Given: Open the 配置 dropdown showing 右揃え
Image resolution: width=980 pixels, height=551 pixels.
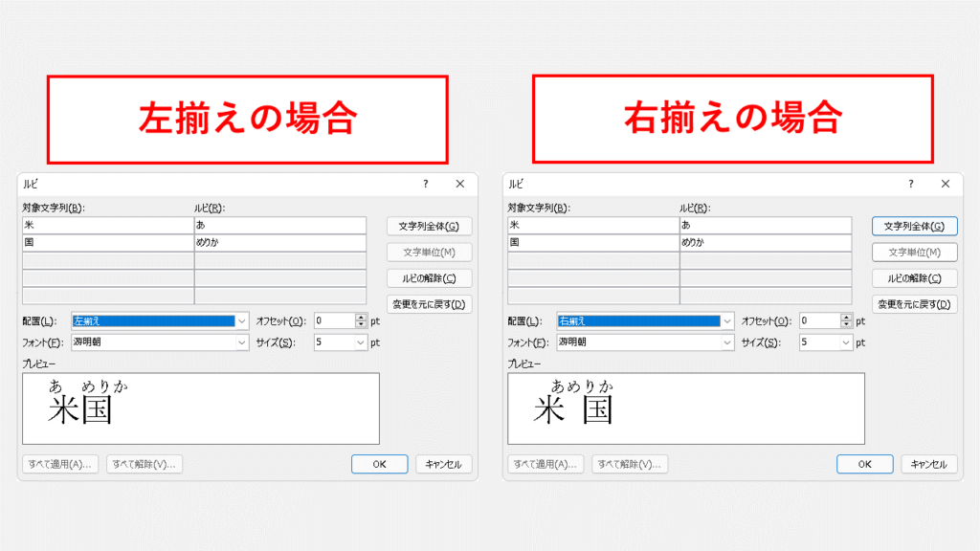Looking at the screenshot, I should click(x=727, y=321).
